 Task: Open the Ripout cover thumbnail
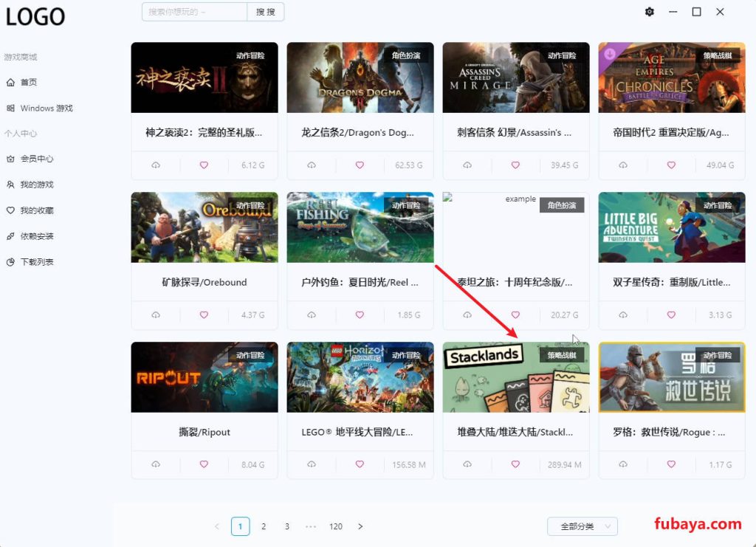click(x=205, y=377)
